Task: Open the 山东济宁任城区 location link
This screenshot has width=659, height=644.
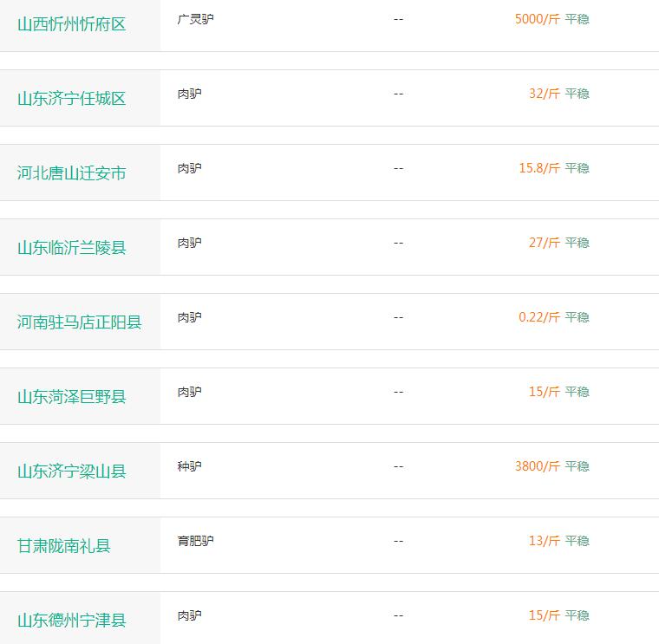Action: pyautogui.click(x=71, y=99)
